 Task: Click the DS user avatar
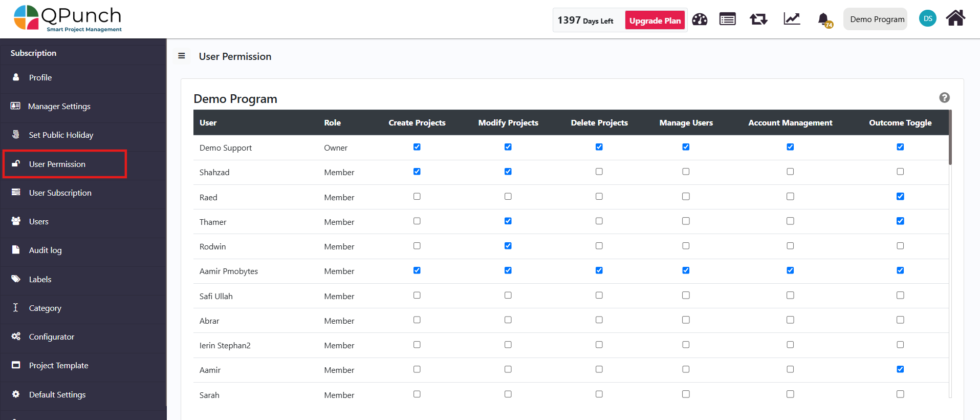point(928,18)
